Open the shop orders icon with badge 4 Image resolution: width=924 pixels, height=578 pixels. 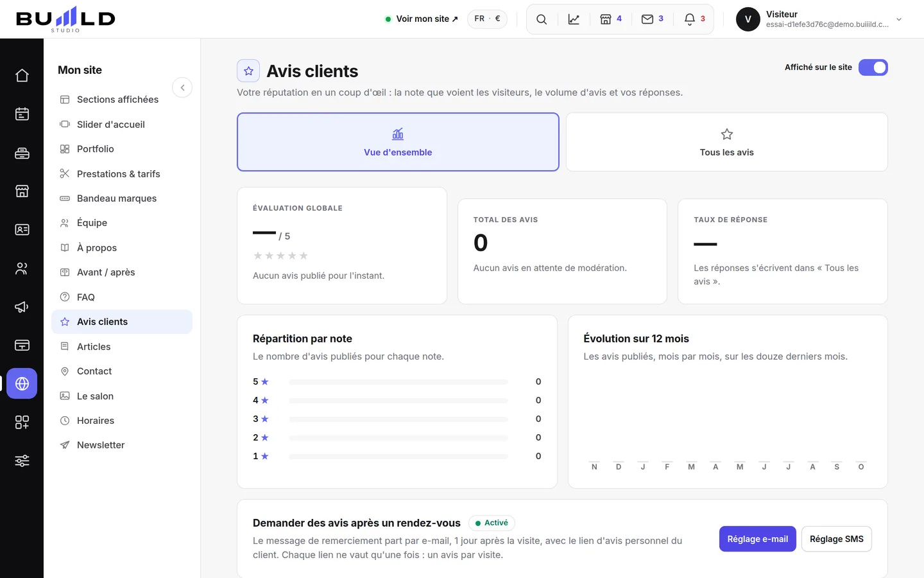[611, 19]
